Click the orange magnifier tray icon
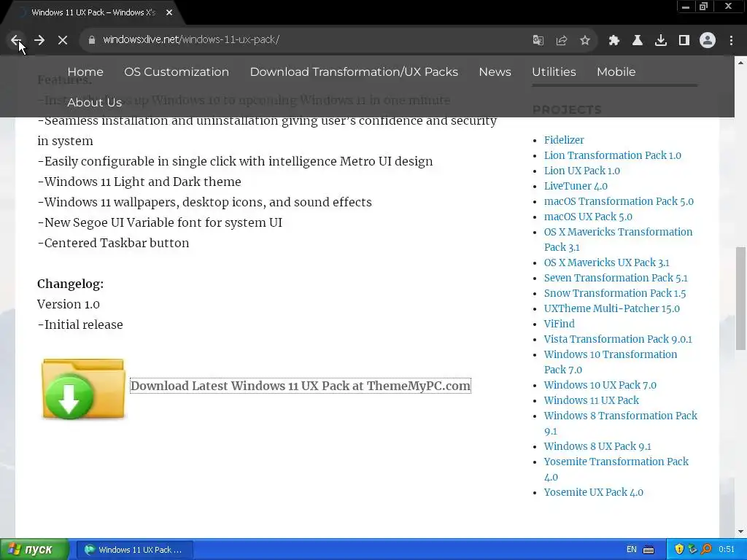Viewport: 747px width, 560px height. [706, 549]
